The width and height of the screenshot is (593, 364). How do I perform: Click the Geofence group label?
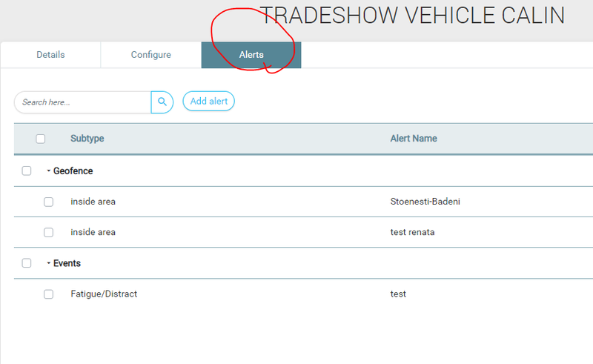(73, 171)
